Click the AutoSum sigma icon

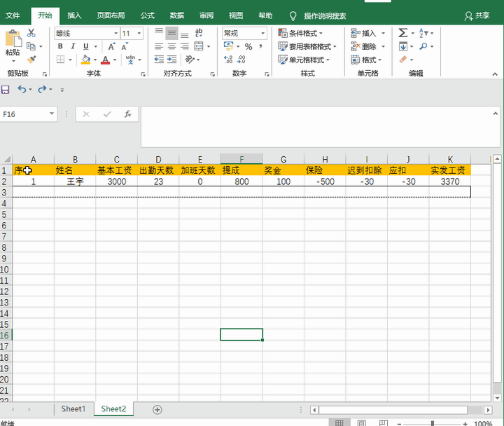(x=402, y=33)
